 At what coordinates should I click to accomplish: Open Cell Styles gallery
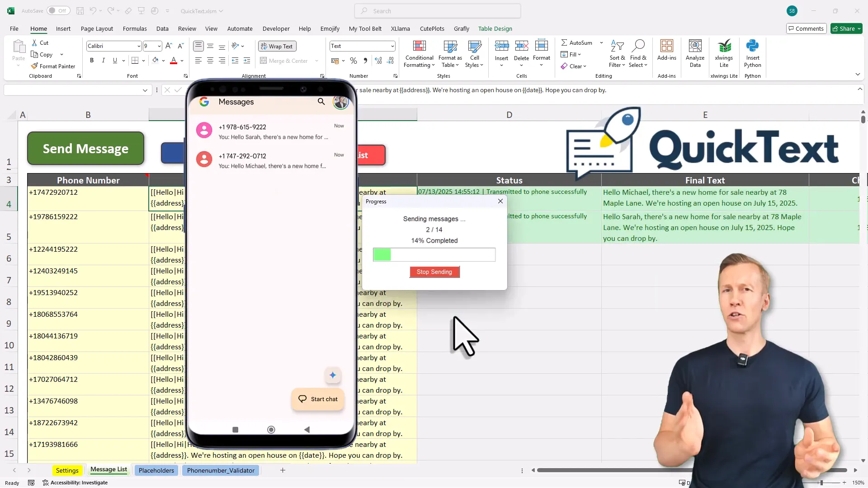coord(474,54)
